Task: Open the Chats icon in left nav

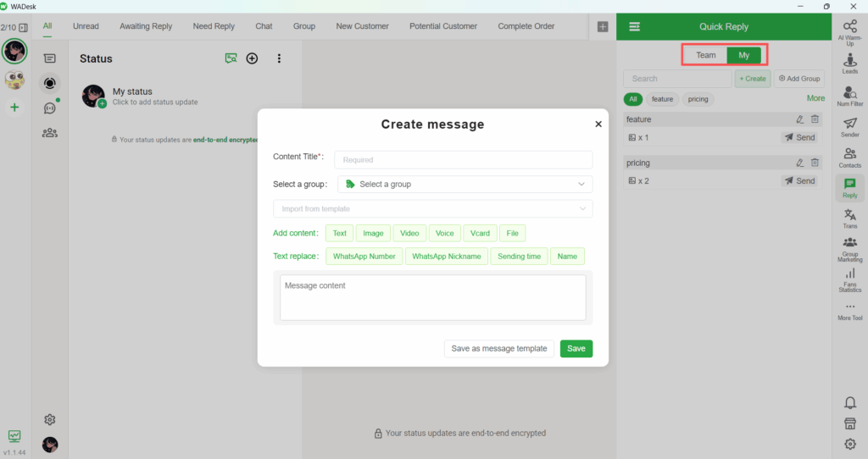Action: (50, 58)
